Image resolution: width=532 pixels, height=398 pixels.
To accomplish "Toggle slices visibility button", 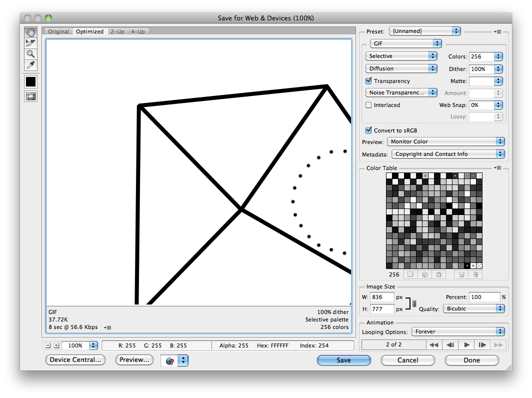I will click(30, 96).
